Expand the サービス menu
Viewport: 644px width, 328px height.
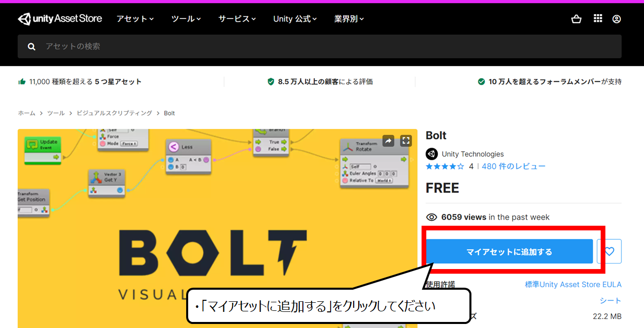click(x=237, y=19)
